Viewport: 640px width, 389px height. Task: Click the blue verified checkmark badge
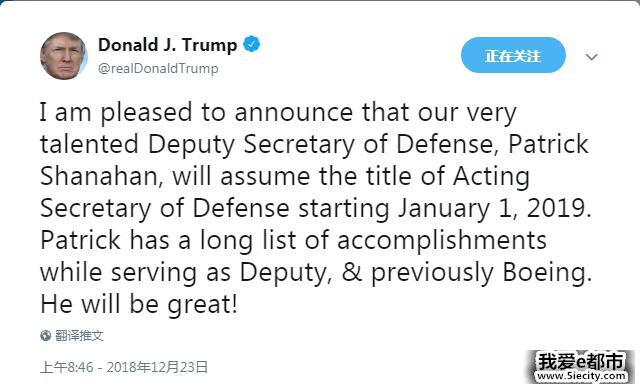coord(251,44)
